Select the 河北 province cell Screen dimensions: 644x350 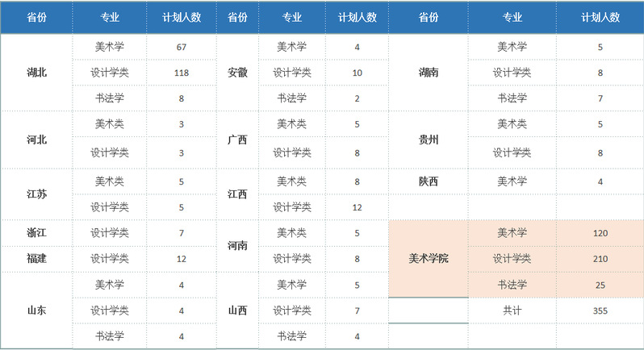tap(36, 140)
